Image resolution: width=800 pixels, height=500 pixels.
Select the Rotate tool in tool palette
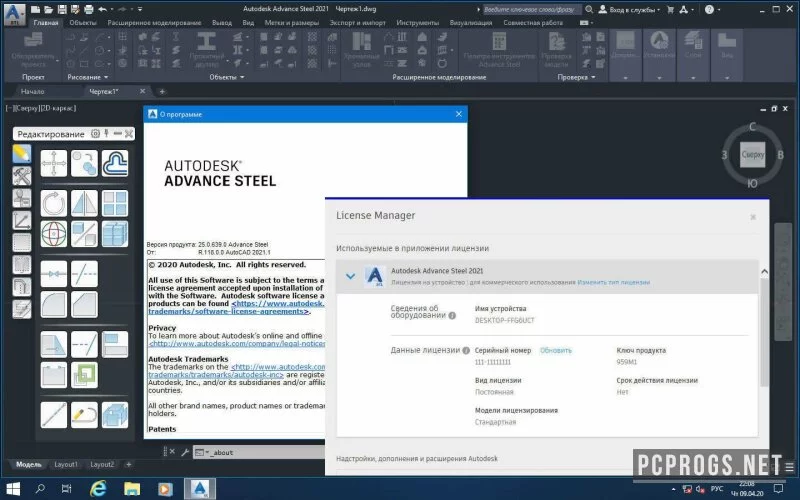(54, 203)
